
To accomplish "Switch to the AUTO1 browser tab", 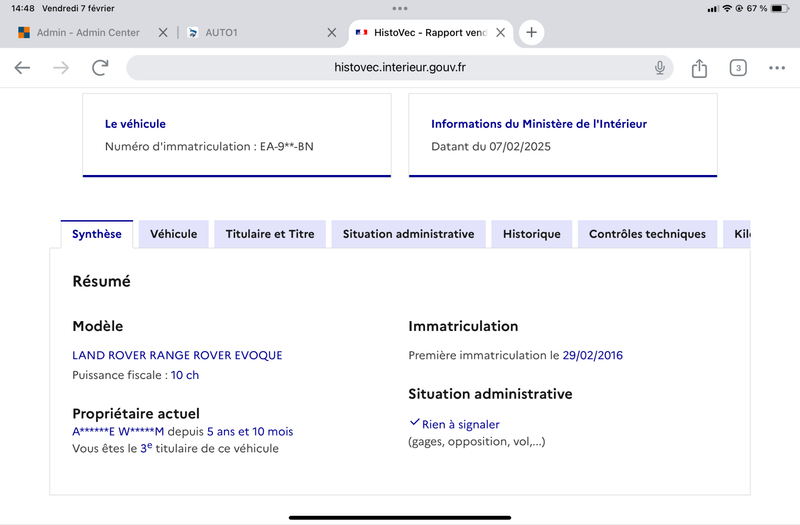I will coord(221,33).
